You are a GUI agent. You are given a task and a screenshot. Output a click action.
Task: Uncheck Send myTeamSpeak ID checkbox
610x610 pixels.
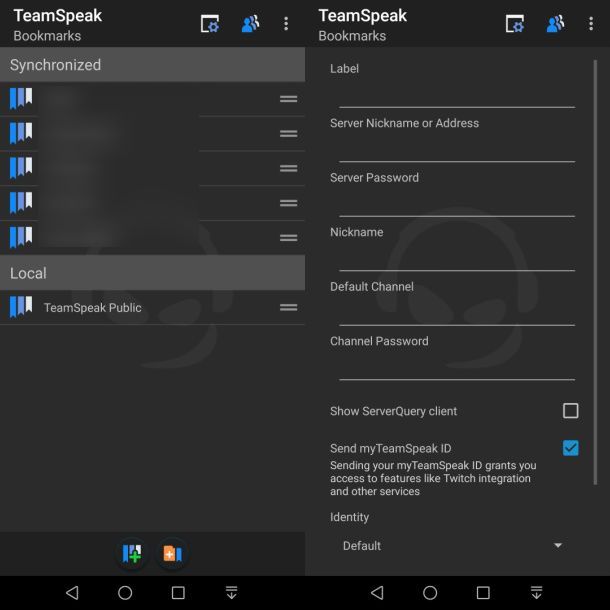[x=570, y=448]
